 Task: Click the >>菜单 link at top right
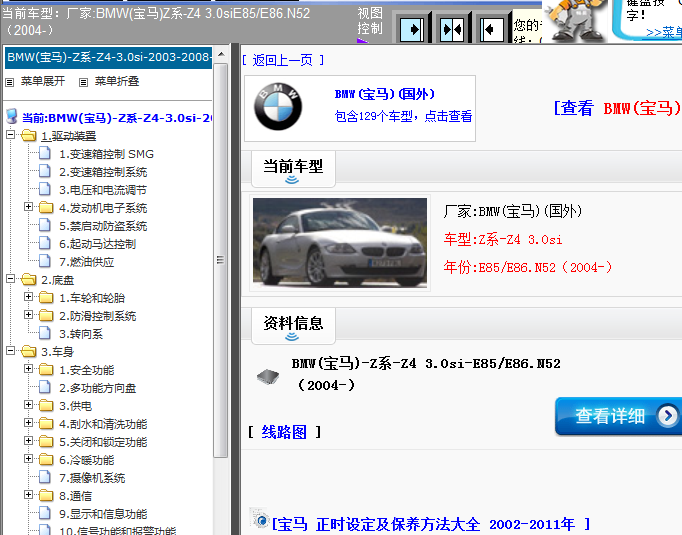point(664,32)
